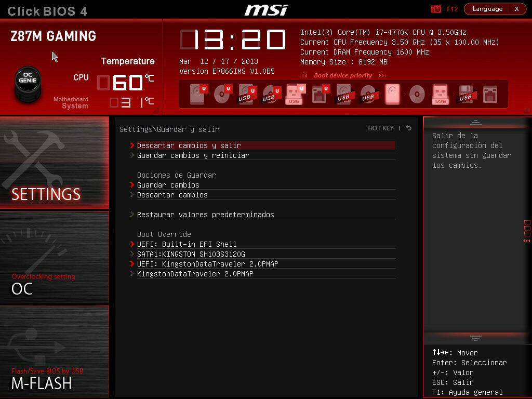532x399 pixels.
Task: Click the Current DRAM Frequency 1600 MHz line
Action: click(365, 52)
